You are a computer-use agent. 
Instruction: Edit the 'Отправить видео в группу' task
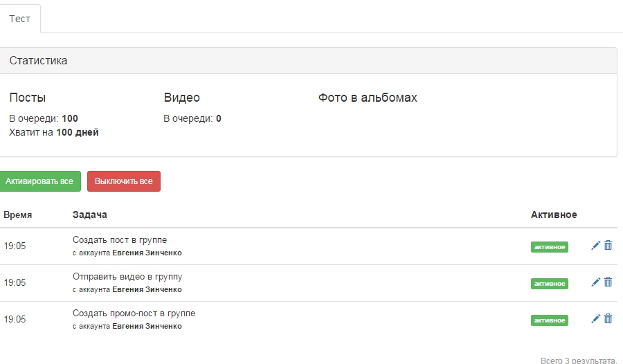[595, 282]
